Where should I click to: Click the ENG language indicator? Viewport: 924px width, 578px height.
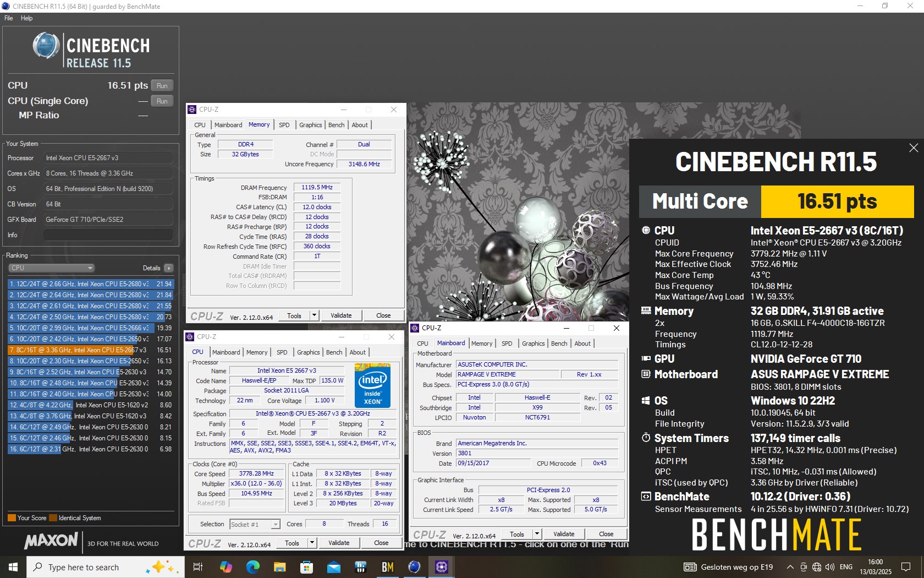[x=846, y=566]
